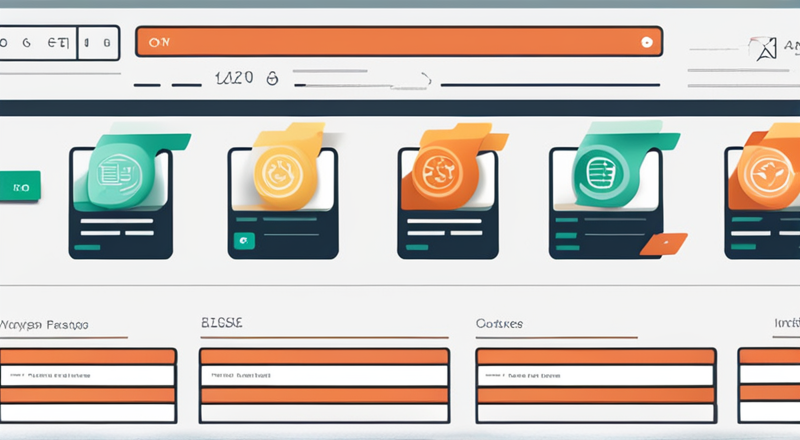Click the second orange row under Cotkes
The width and height of the screenshot is (800, 440).
[595, 395]
